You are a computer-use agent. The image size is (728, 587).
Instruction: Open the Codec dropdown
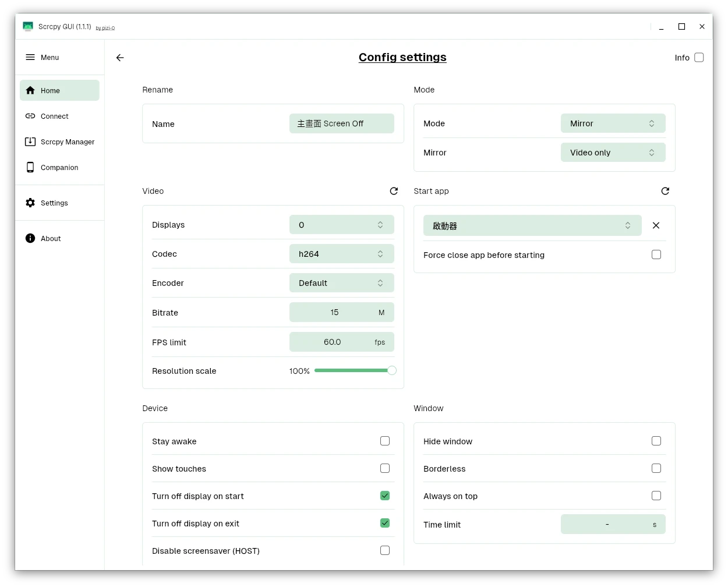coord(341,254)
